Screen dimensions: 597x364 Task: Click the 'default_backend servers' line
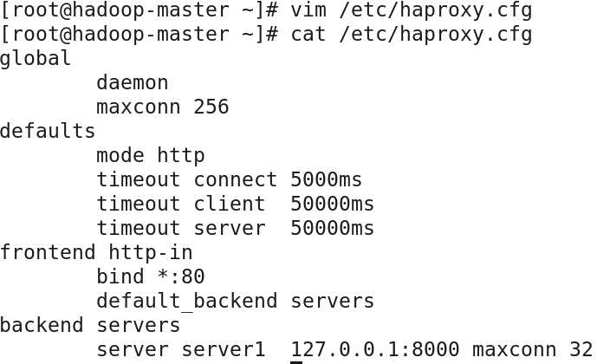(235, 302)
